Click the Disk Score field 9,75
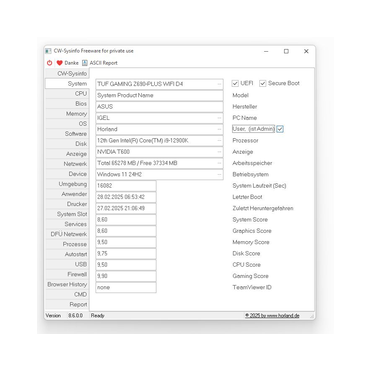Screen dimensions: 372x372 click(126, 254)
